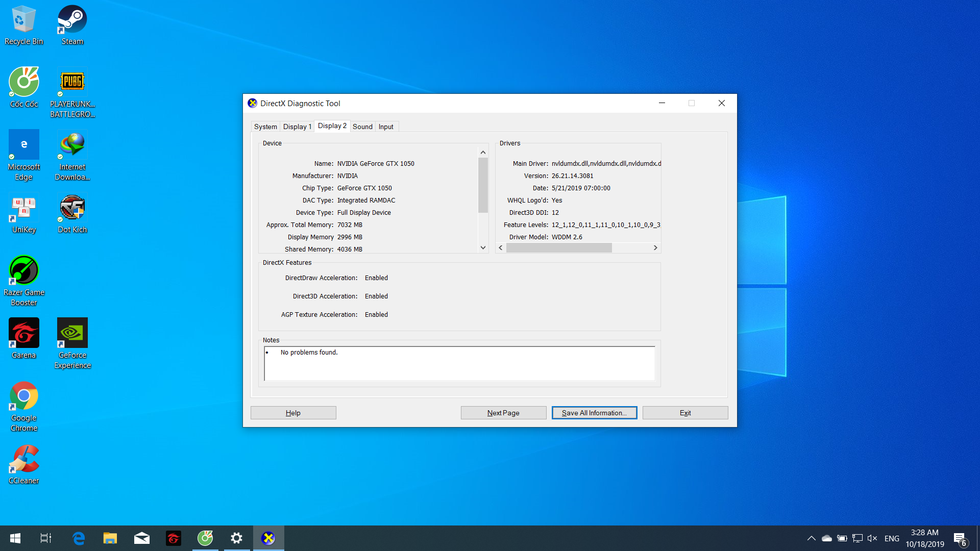Switch to Settings on the taskbar
The height and width of the screenshot is (551, 980).
tap(237, 538)
